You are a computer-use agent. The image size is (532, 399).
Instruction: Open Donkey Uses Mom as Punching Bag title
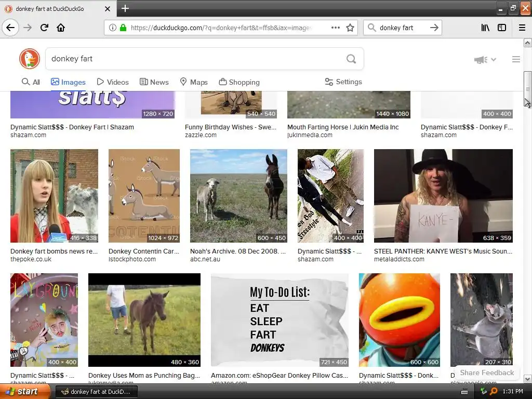point(144,375)
